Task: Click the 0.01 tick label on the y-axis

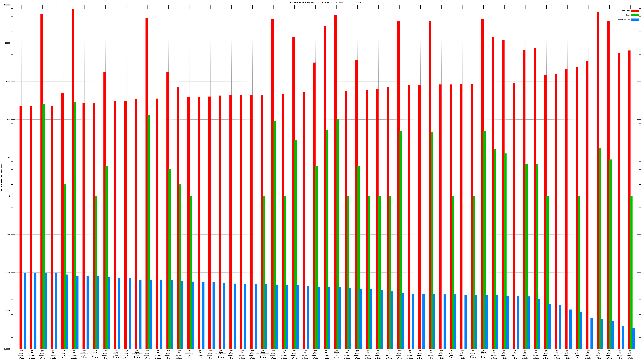Action: pos(8,273)
